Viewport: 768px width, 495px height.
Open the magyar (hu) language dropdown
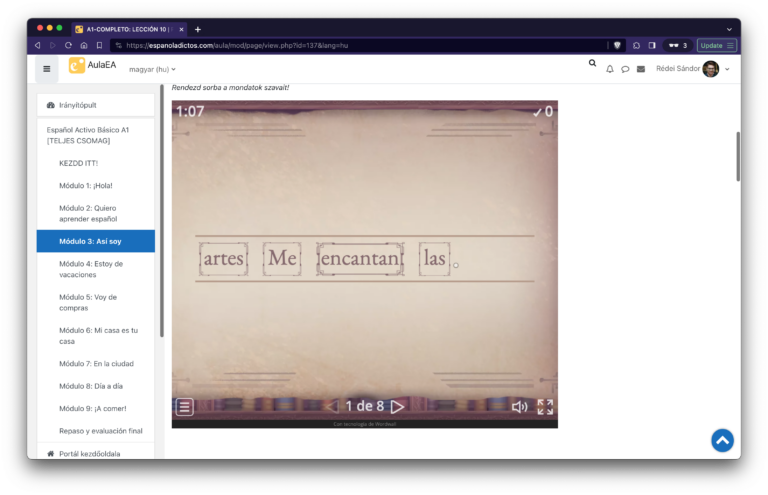(152, 70)
